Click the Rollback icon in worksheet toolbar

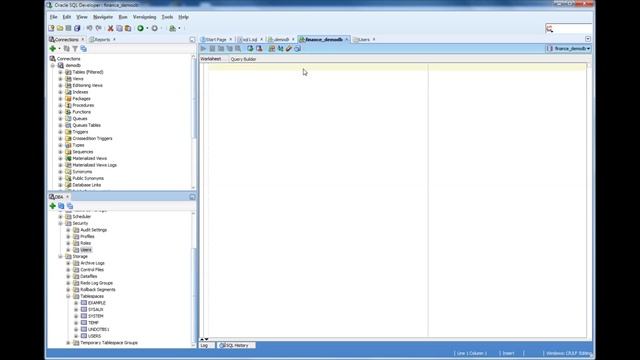click(x=259, y=49)
